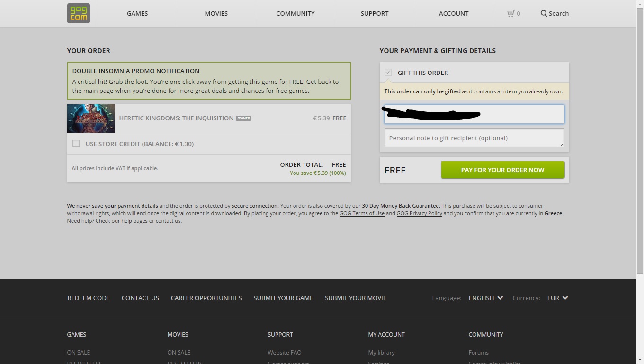Expand the Currency EUR dropdown
The width and height of the screenshot is (644, 364).
tap(557, 298)
